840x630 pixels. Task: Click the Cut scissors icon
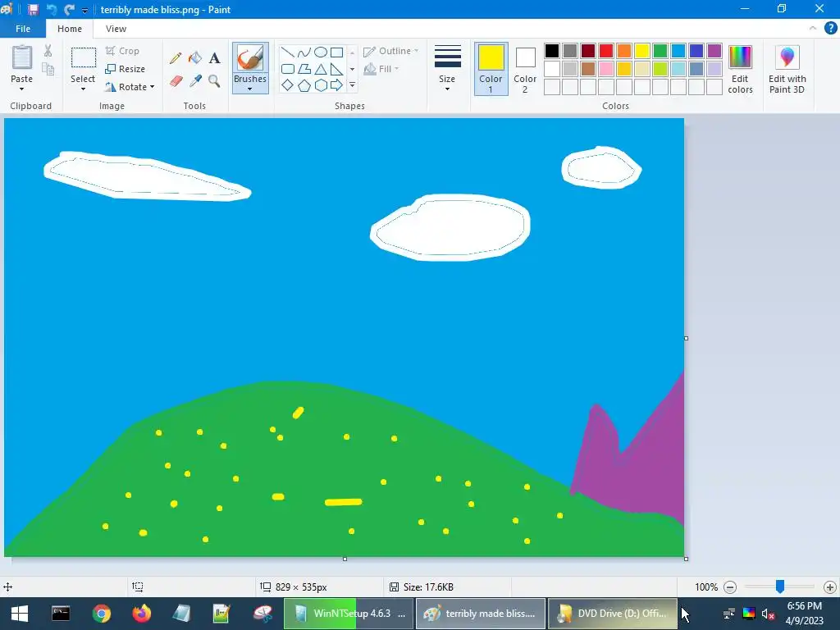[x=48, y=51]
